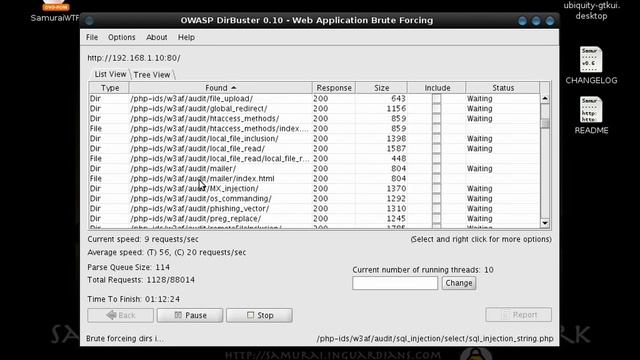640x360 pixels.
Task: Toggle Include checkbox for mailer directory row
Action: (x=437, y=169)
